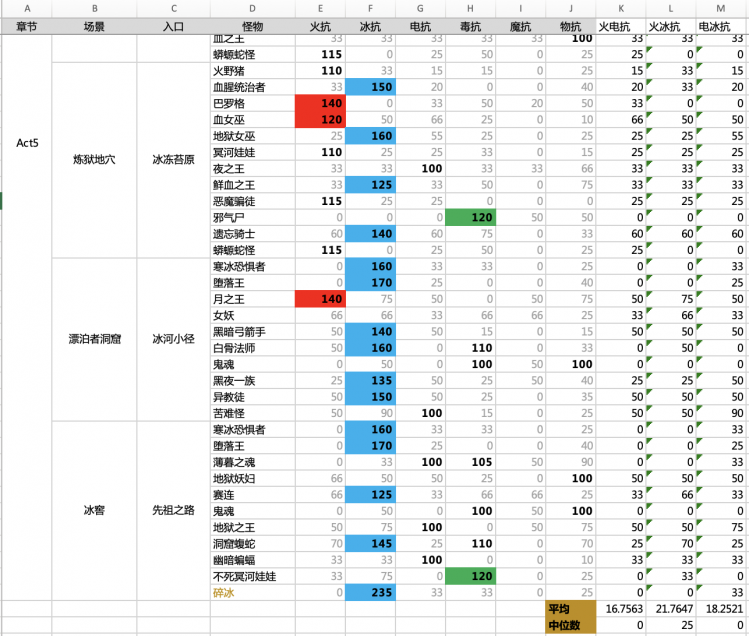Image resolution: width=749 pixels, height=636 pixels.
Task: Click the 平均 label cell
Action: (570, 609)
